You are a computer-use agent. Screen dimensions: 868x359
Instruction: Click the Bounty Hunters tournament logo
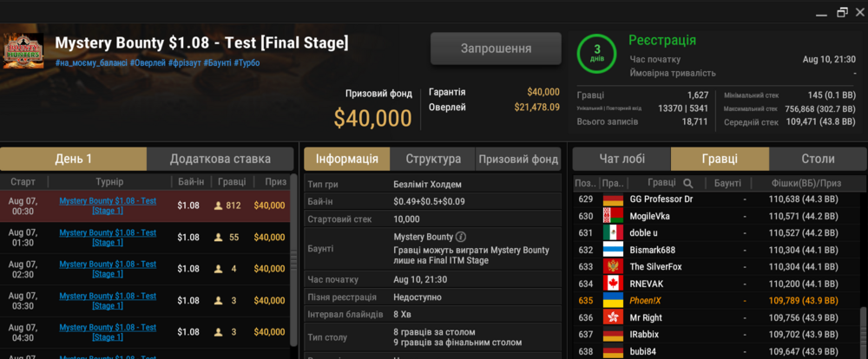tap(23, 51)
